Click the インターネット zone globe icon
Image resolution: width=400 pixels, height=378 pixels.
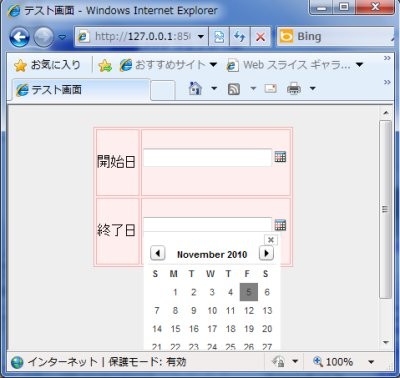click(x=17, y=363)
